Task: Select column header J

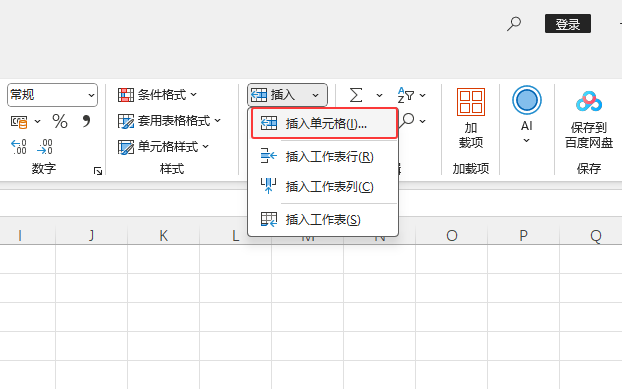Action: click(92, 236)
